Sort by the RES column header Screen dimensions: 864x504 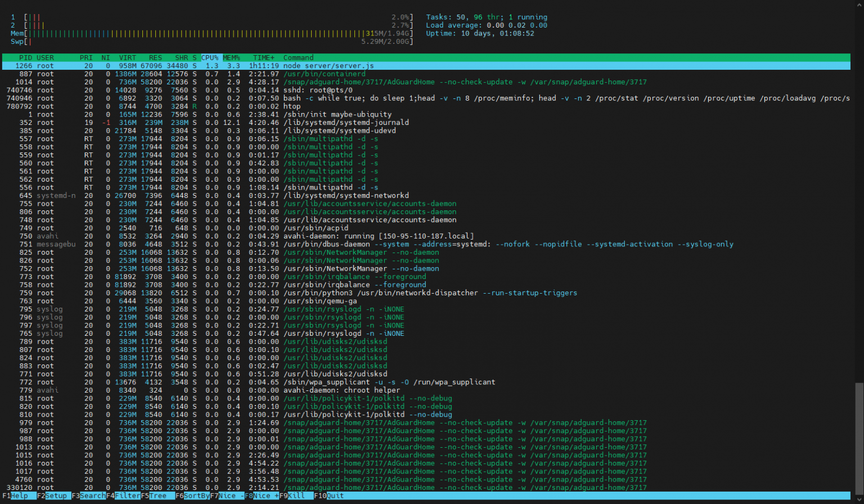(x=156, y=57)
